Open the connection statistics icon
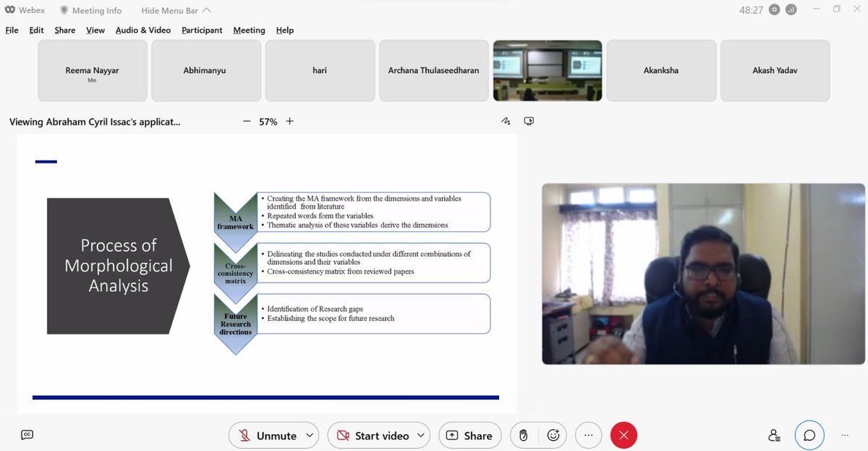868x451 pixels. coord(791,10)
